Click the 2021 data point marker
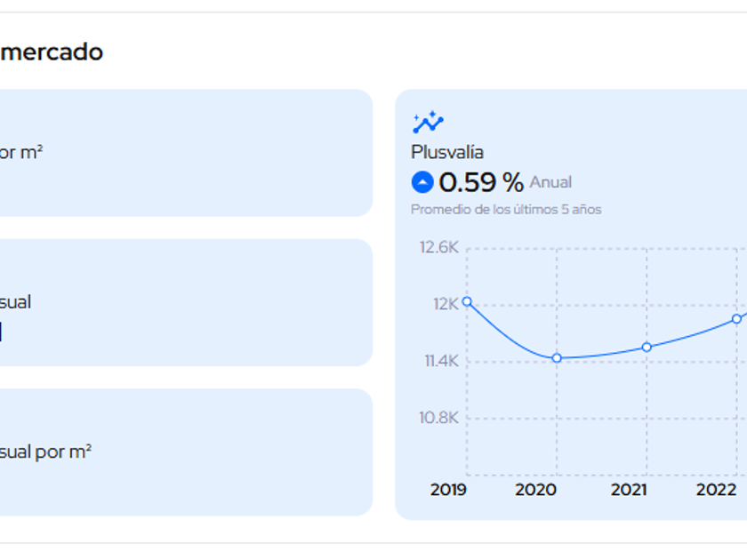 pos(647,347)
